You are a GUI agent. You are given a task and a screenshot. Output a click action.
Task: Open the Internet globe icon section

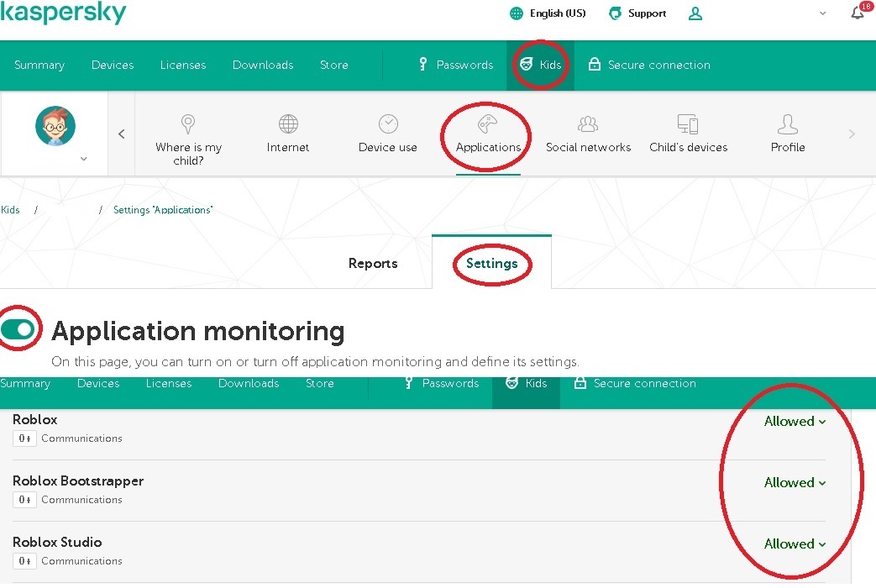(x=288, y=123)
